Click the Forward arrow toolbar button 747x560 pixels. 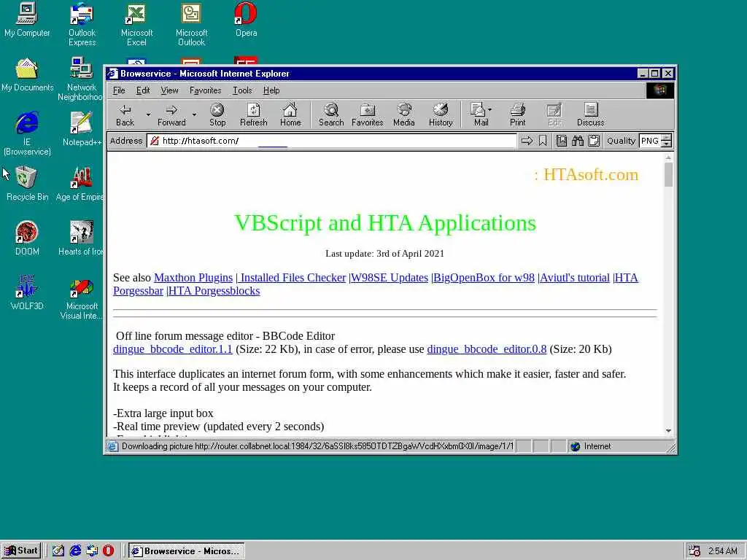(x=171, y=114)
